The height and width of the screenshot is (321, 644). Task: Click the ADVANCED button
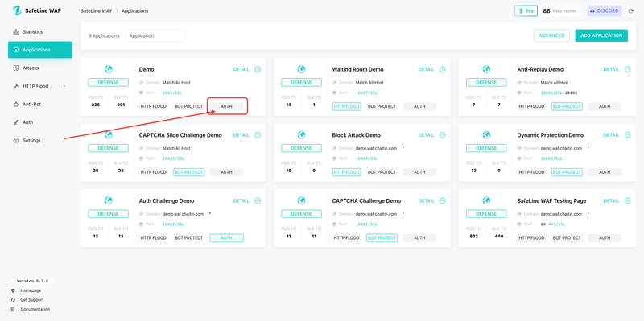[x=551, y=35]
